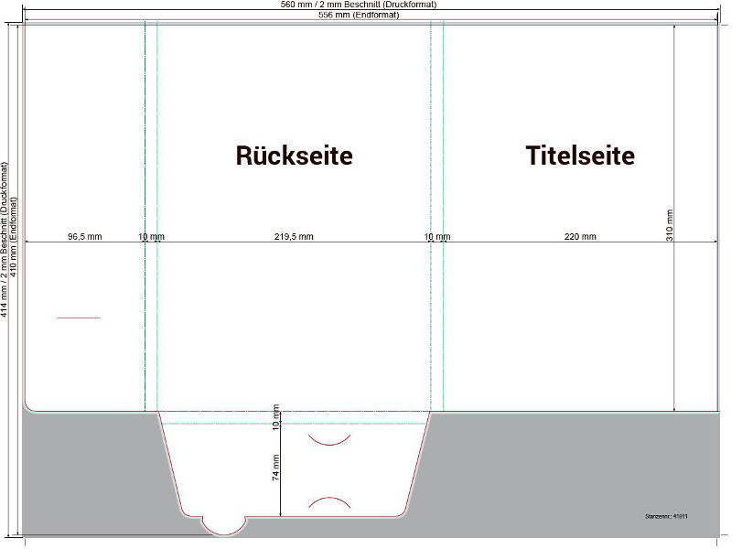Click the vertical 10 mm label on bottom flap
The image size is (742, 560).
click(x=275, y=421)
